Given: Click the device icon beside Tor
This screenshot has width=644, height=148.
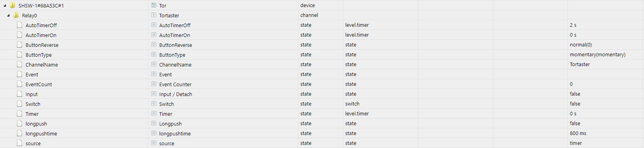Looking at the screenshot, I should (154, 6).
